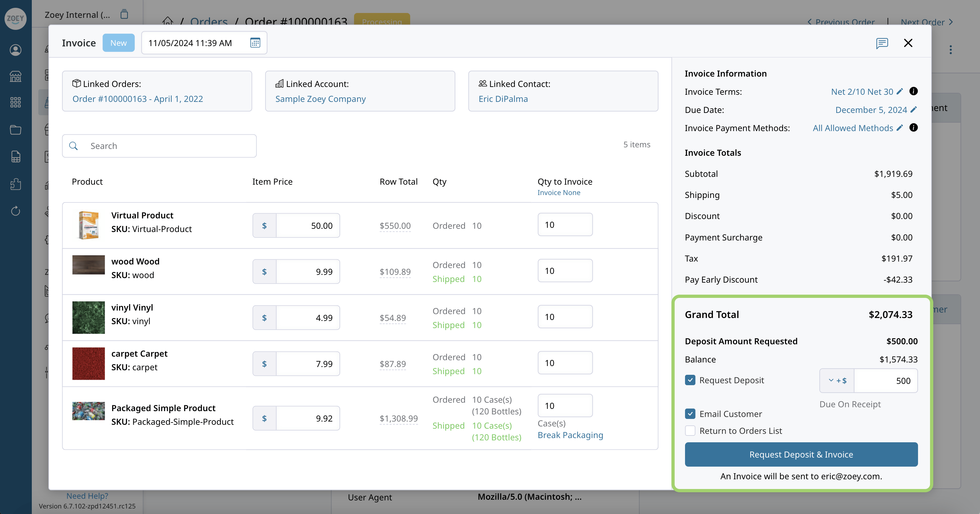This screenshot has width=980, height=514.
Task: Focus the product Search field
Action: [159, 146]
